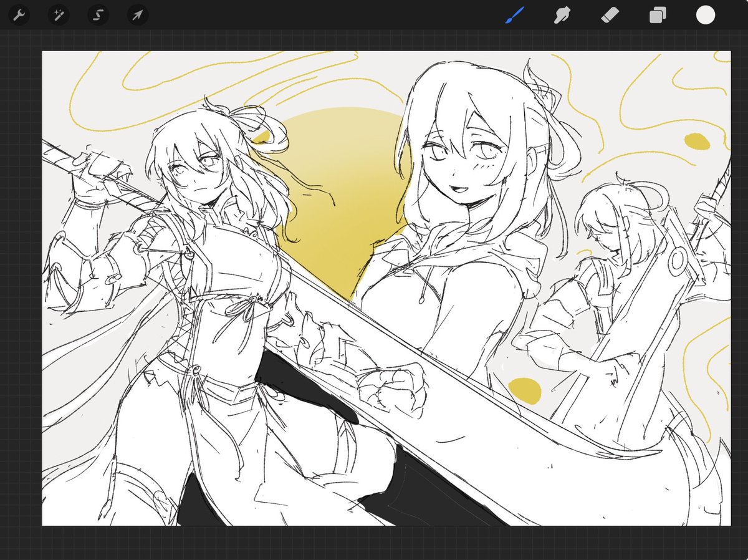Activate the Selection tool
This screenshot has width=748, height=560.
click(98, 15)
